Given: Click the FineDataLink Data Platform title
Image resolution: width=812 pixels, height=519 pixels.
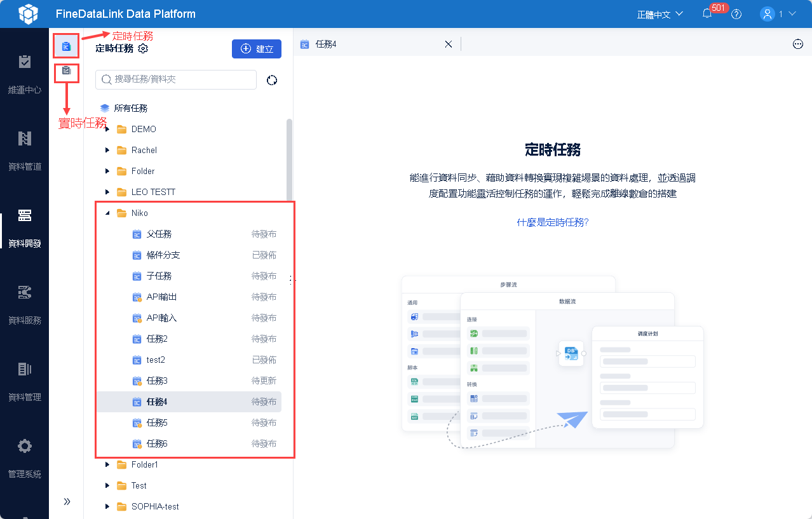Looking at the screenshot, I should (126, 14).
